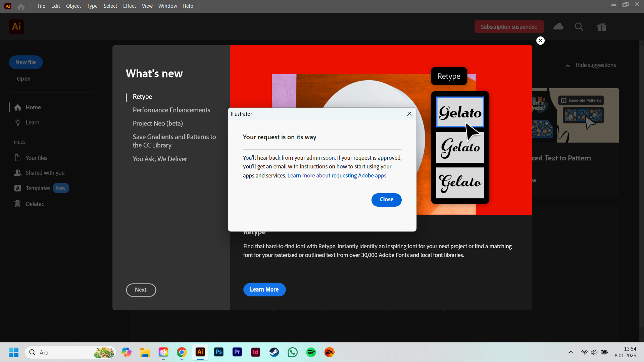The image size is (644, 362).
Task: Open Templates in the sidebar
Action: point(38,188)
